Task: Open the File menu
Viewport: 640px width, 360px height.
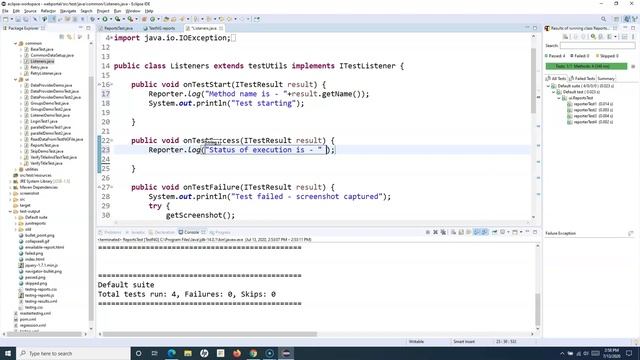Action: [5, 11]
